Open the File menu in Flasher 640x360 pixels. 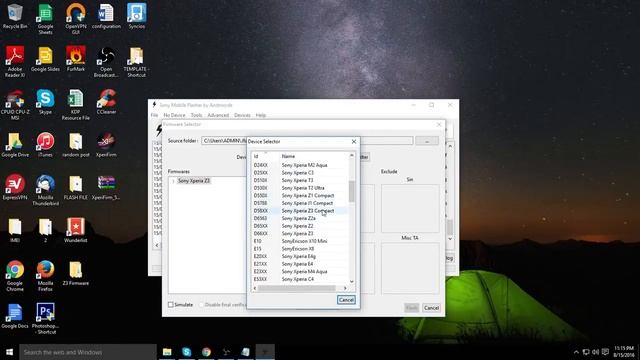click(x=154, y=115)
